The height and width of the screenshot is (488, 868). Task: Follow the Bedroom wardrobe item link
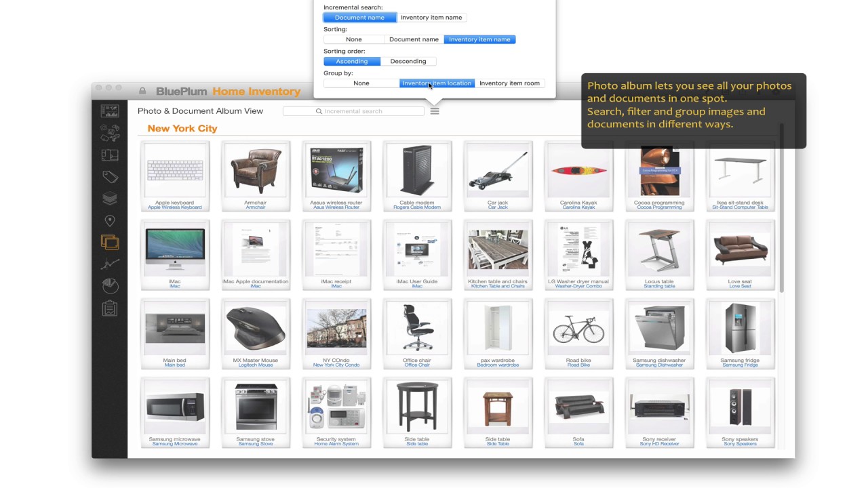click(498, 365)
